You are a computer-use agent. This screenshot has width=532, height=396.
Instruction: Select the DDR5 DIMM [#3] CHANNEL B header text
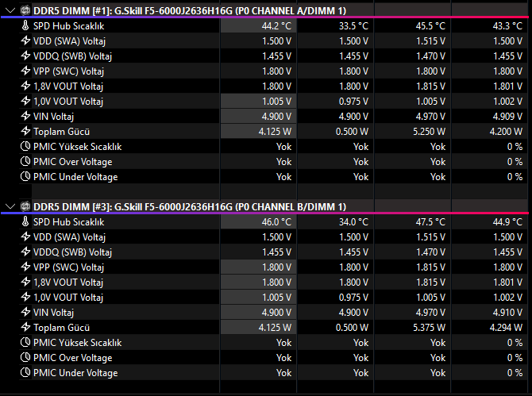(x=190, y=207)
